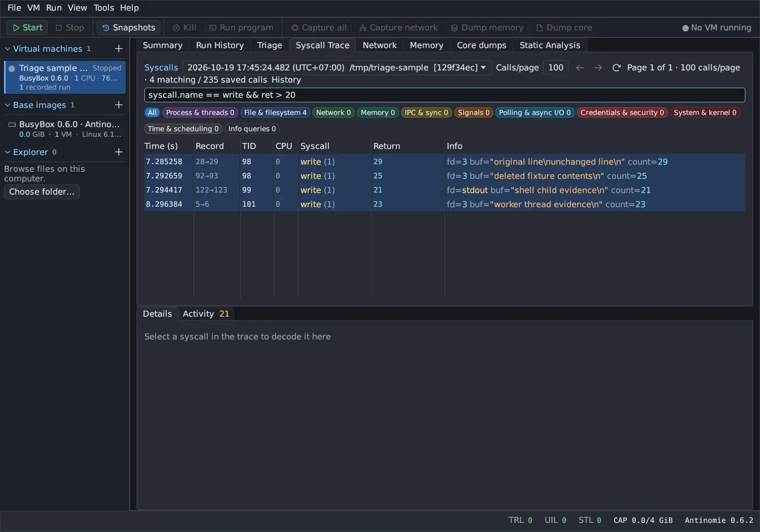Select write row at time 7.285258
The image size is (760, 532).
click(444, 162)
